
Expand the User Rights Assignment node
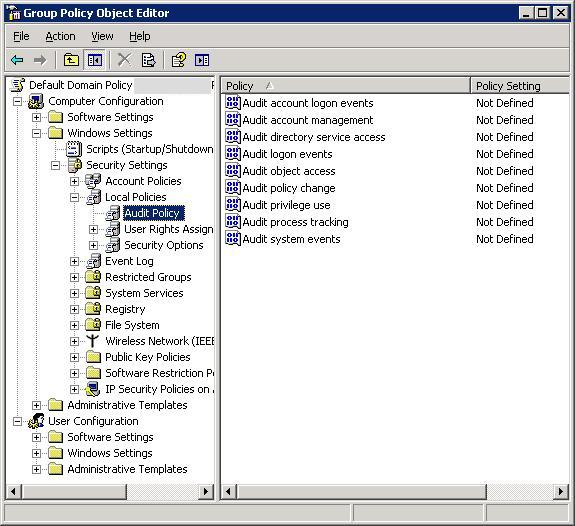pos(94,229)
